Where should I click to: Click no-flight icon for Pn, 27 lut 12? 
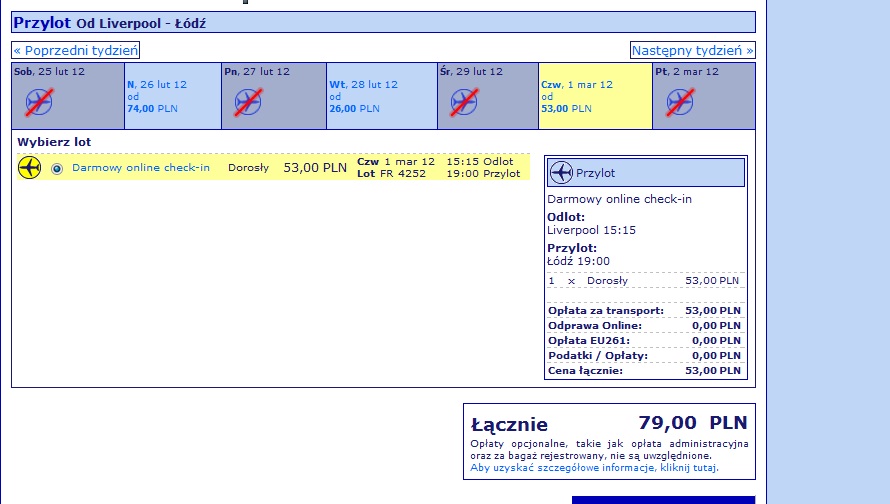[248, 102]
